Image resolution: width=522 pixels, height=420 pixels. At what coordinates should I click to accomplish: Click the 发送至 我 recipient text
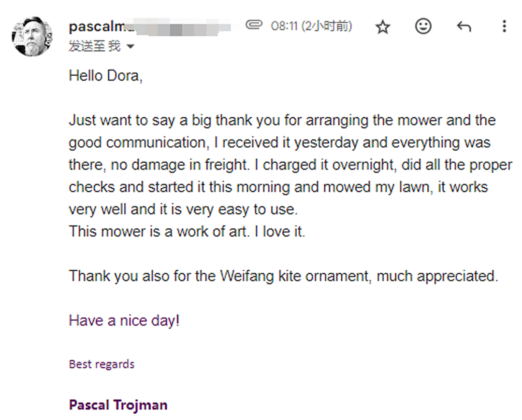click(x=94, y=46)
